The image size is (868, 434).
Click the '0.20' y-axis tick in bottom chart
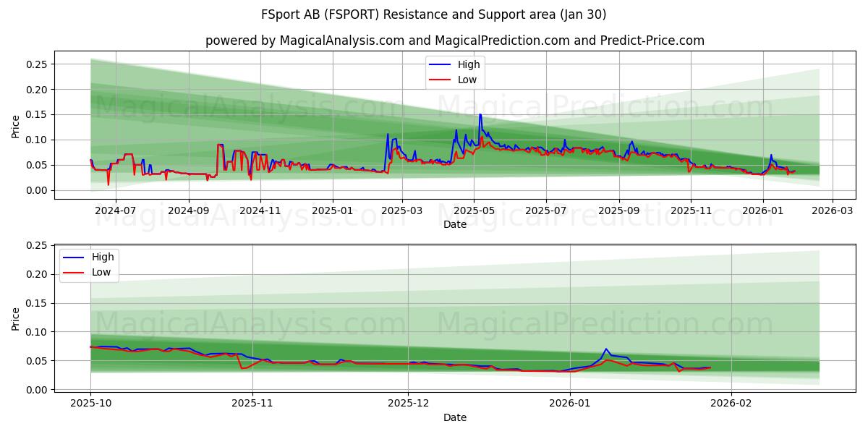click(36, 274)
